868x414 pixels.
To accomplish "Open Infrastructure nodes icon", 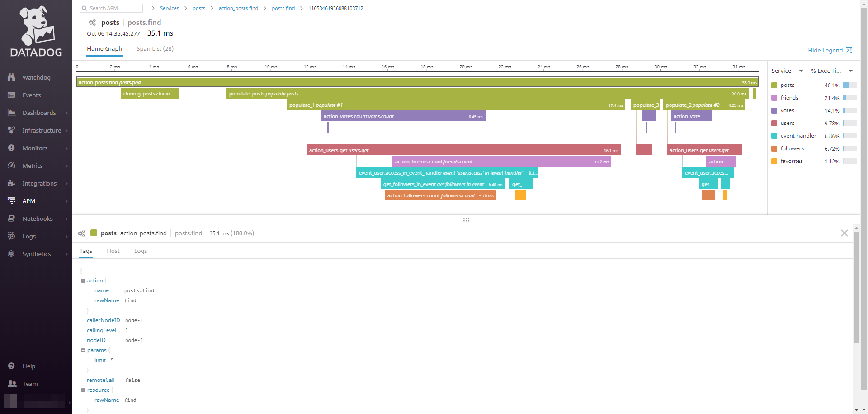I will click(x=11, y=130).
